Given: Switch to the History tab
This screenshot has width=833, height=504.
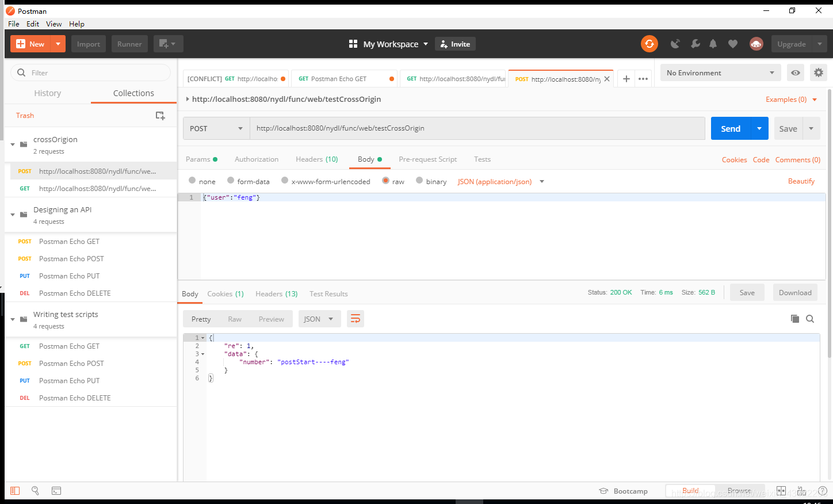Looking at the screenshot, I should (x=48, y=93).
